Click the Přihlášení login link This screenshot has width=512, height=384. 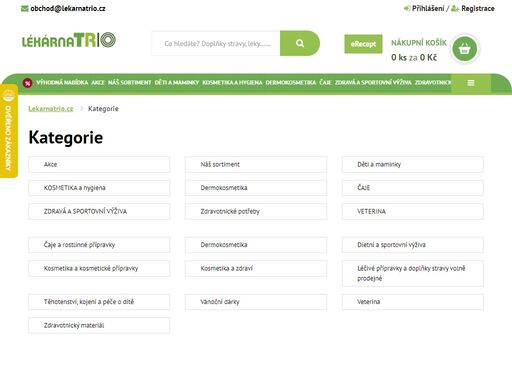(428, 9)
